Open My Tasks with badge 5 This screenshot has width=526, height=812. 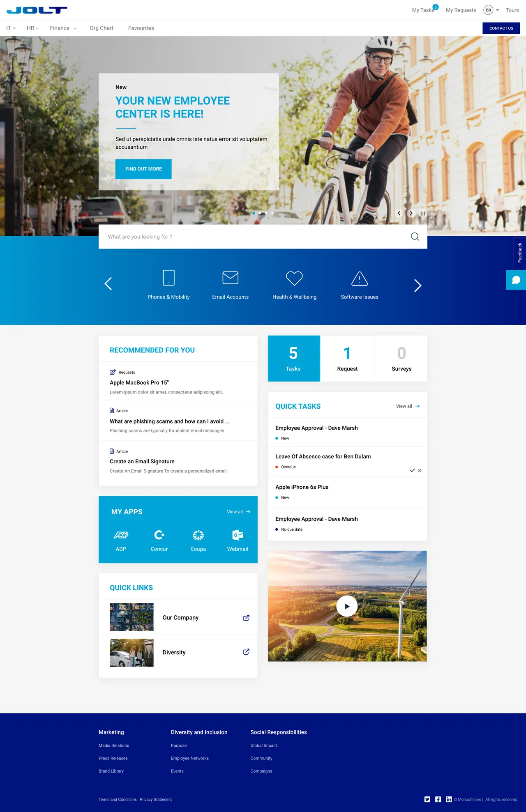coord(425,9)
